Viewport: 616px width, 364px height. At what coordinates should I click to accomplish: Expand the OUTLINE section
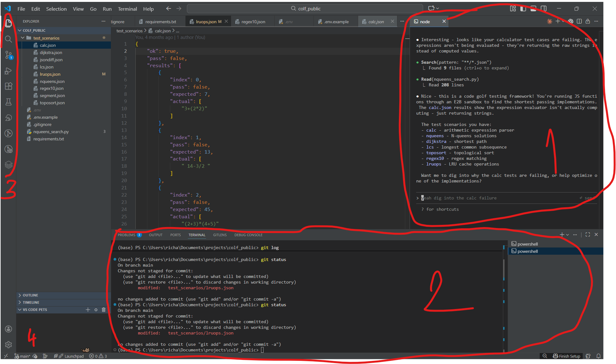(30, 295)
